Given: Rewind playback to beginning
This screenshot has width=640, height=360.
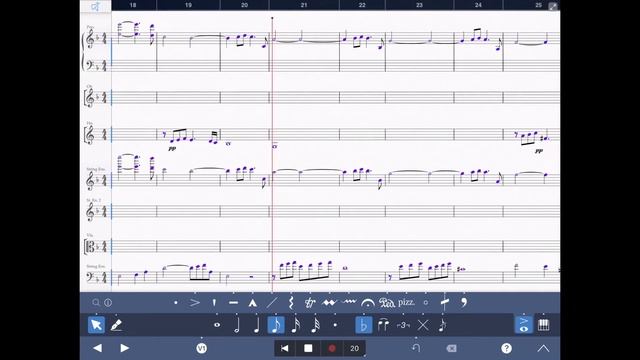Looking at the screenshot, I should click(285, 348).
